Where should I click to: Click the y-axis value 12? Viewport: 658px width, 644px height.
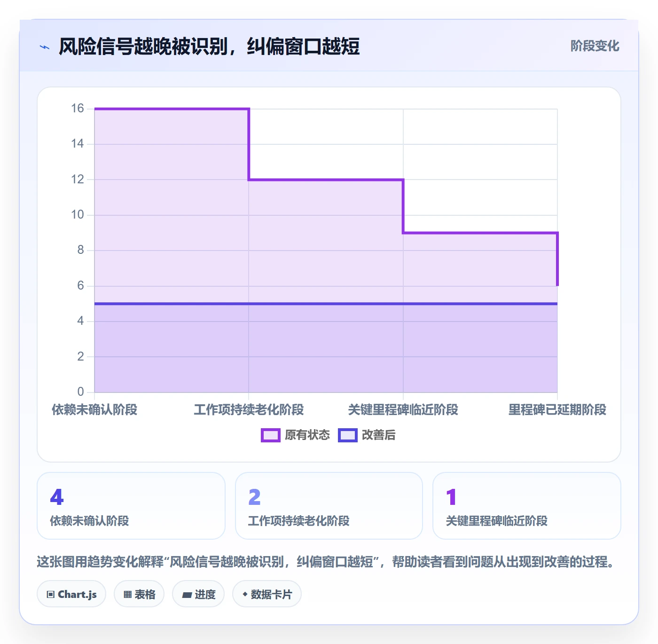pos(78,179)
